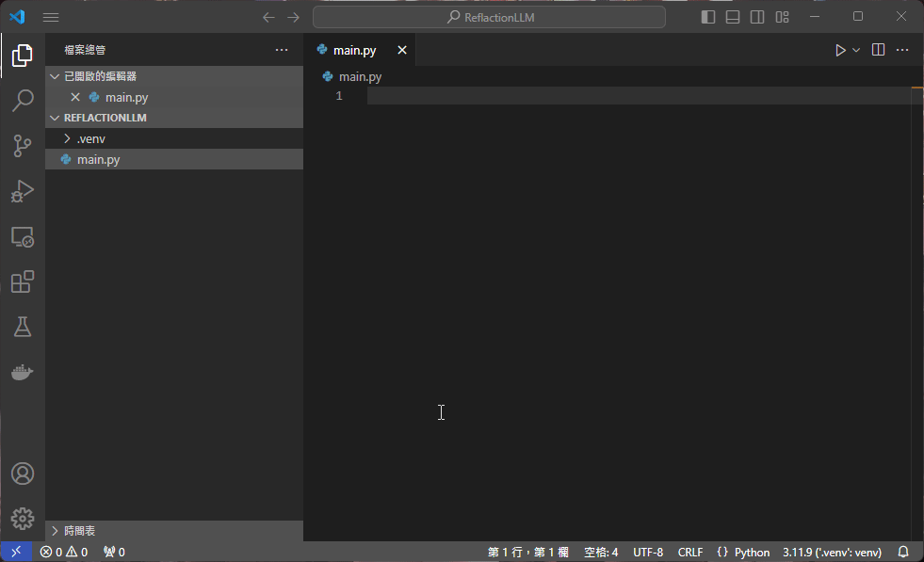Open the Extensions view
The height and width of the screenshot is (562, 924).
pos(23,281)
